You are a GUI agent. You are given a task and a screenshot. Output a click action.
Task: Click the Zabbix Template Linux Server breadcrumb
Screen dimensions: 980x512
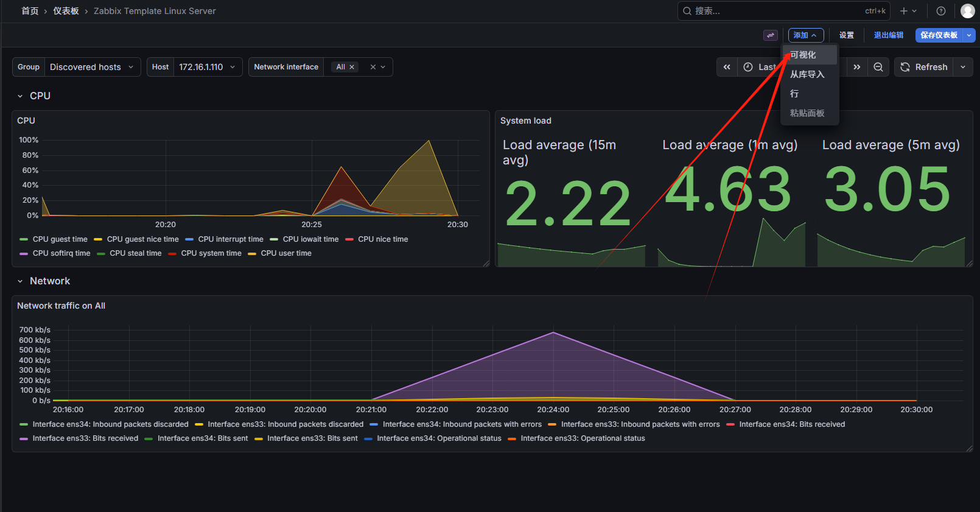click(x=155, y=11)
